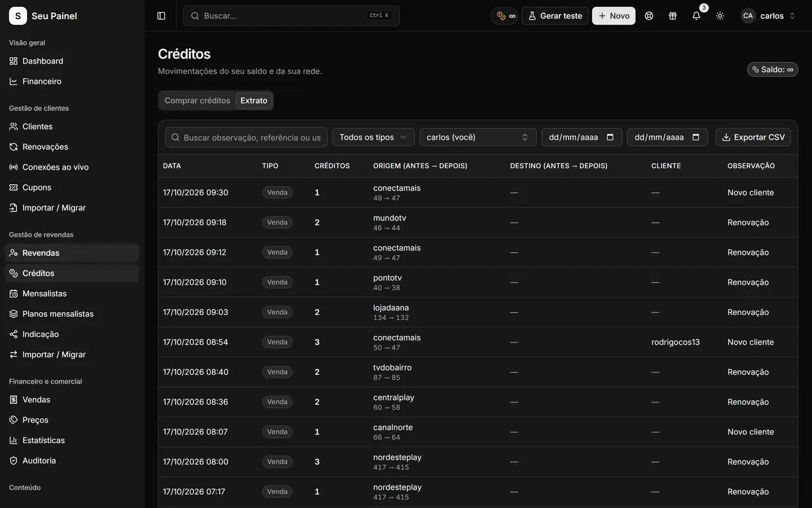Click the Novo button

(613, 16)
